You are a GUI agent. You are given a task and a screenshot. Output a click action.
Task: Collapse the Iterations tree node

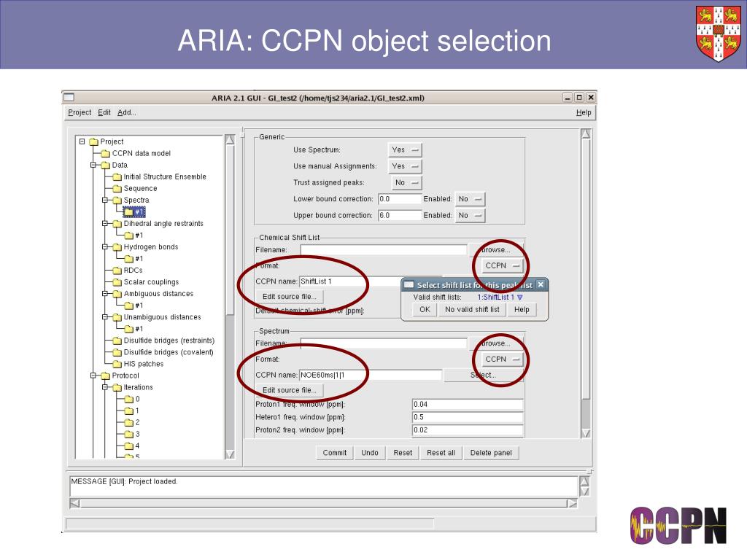pyautogui.click(x=105, y=387)
